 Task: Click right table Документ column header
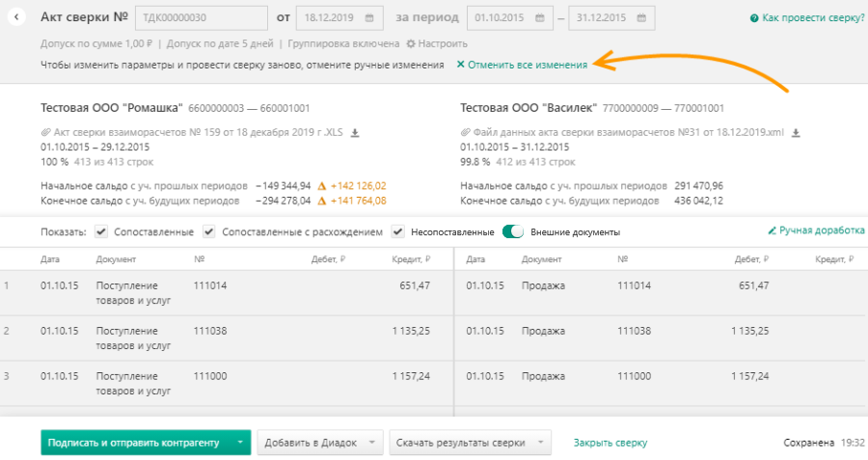(541, 259)
